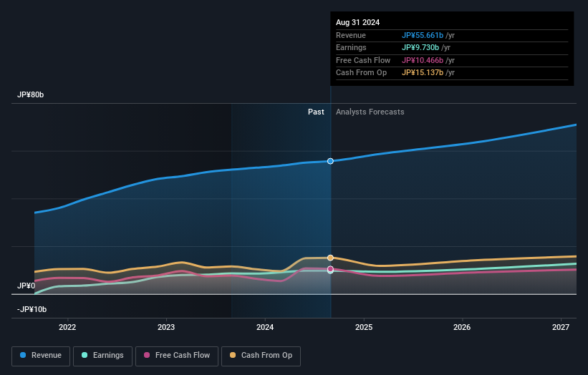Image resolution: width=588 pixels, height=375 pixels.
Task: Click the Earnings row label in the tooltip
Action: tap(351, 47)
